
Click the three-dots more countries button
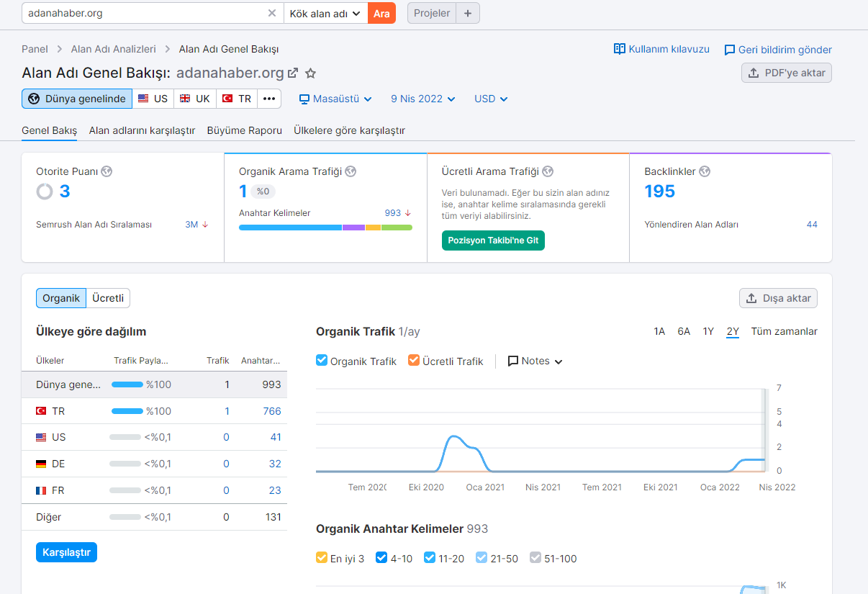point(269,99)
